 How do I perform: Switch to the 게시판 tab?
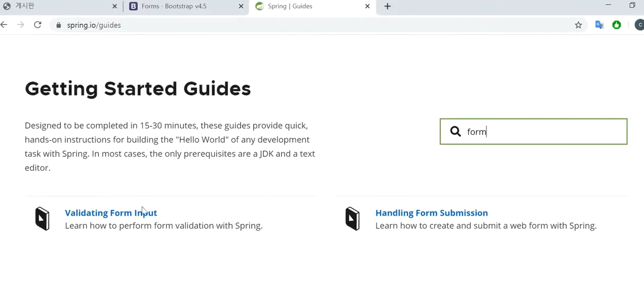[61, 6]
